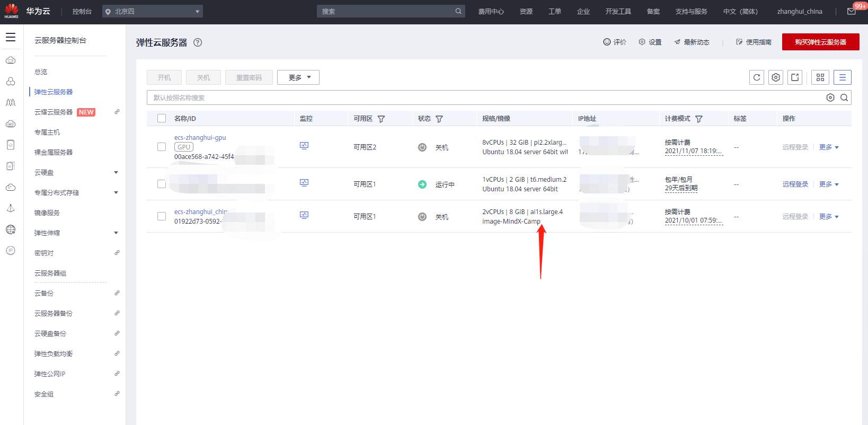Expand the 弹性伸缩 sidebar section
Image resolution: width=868 pixels, height=425 pixels.
tap(116, 233)
